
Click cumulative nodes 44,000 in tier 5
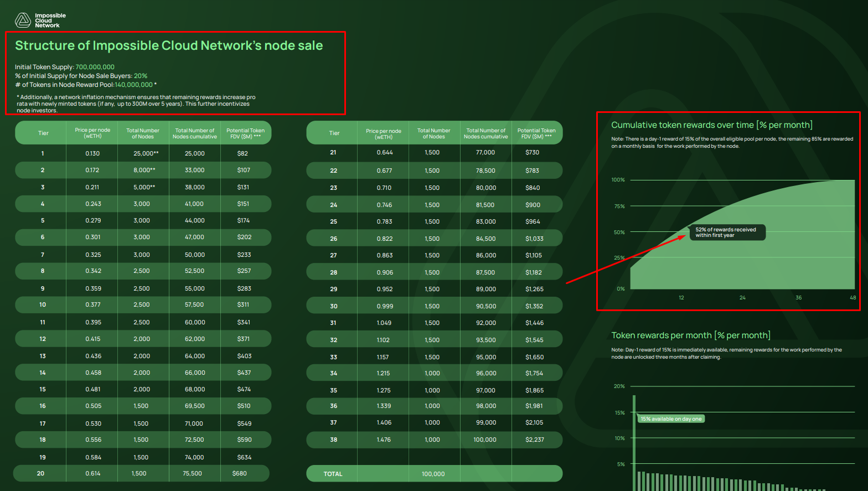195,220
